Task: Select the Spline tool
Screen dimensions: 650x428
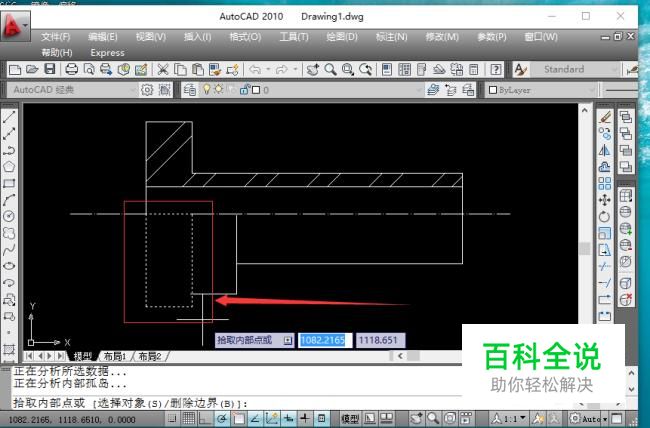Action: pos(9,250)
